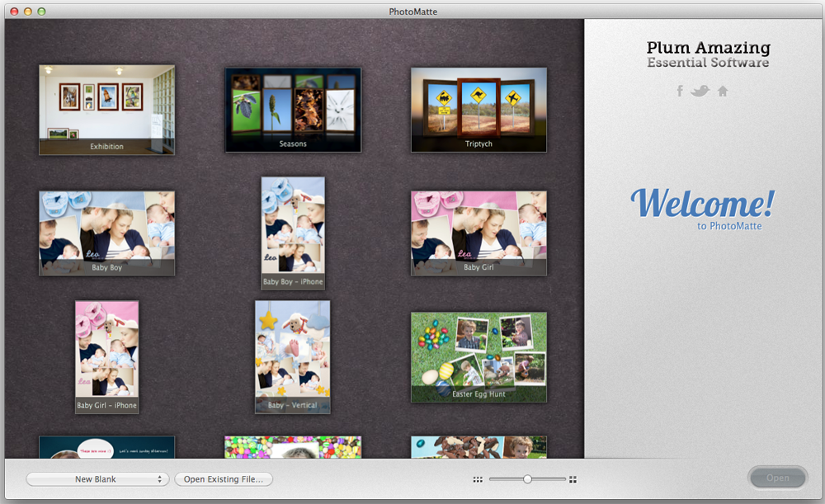Pick the Baby – Vertical template
This screenshot has height=504, width=825.
293,356
